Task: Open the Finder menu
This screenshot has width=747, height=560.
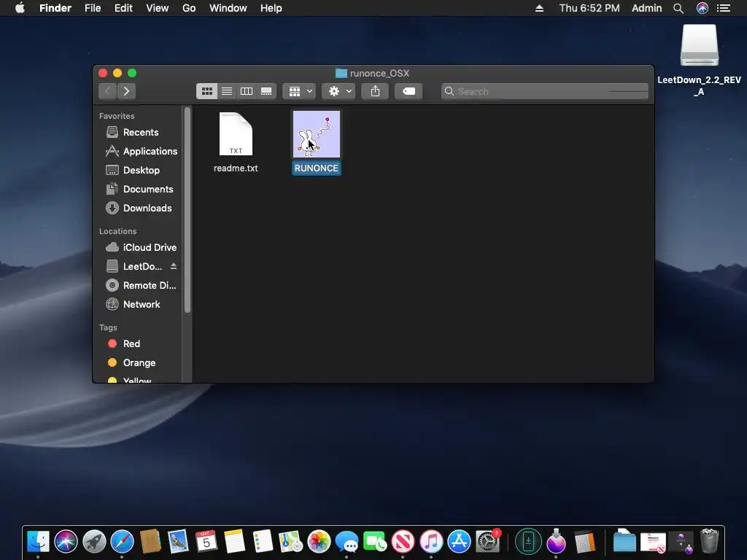Action: pos(55,8)
